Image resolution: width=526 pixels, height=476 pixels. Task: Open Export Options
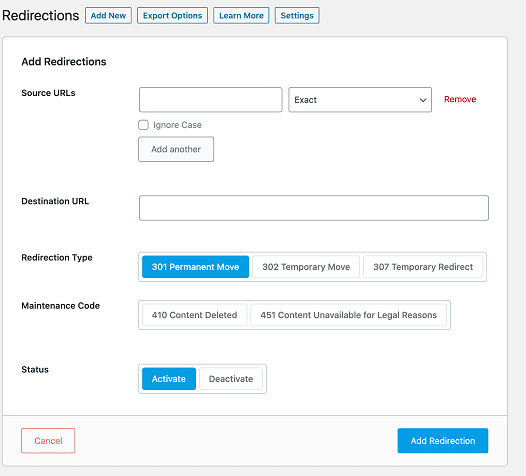coord(172,15)
